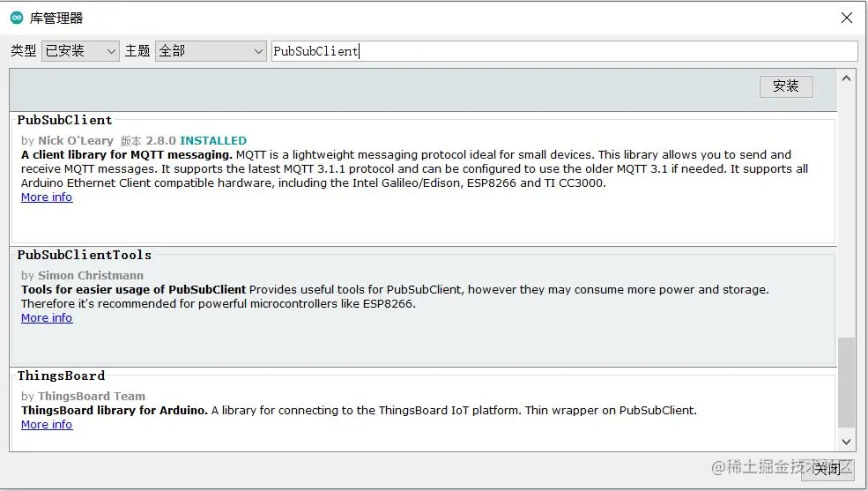Open the 主题 dropdown showing 全部
868x491 pixels.
coord(211,51)
